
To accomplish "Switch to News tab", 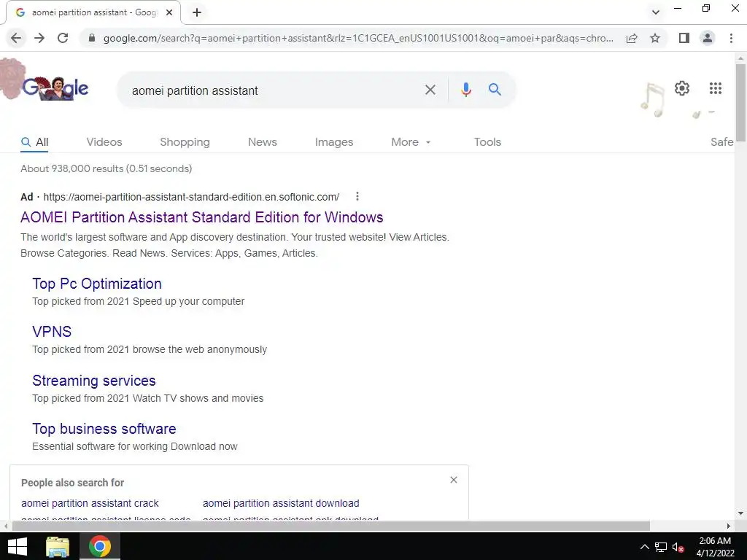I will click(x=263, y=142).
